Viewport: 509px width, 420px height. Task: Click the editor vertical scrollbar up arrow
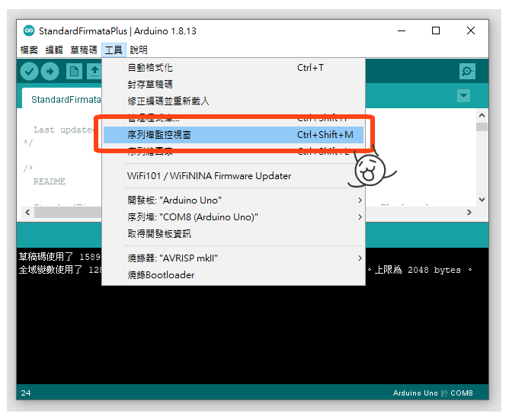coord(482,115)
